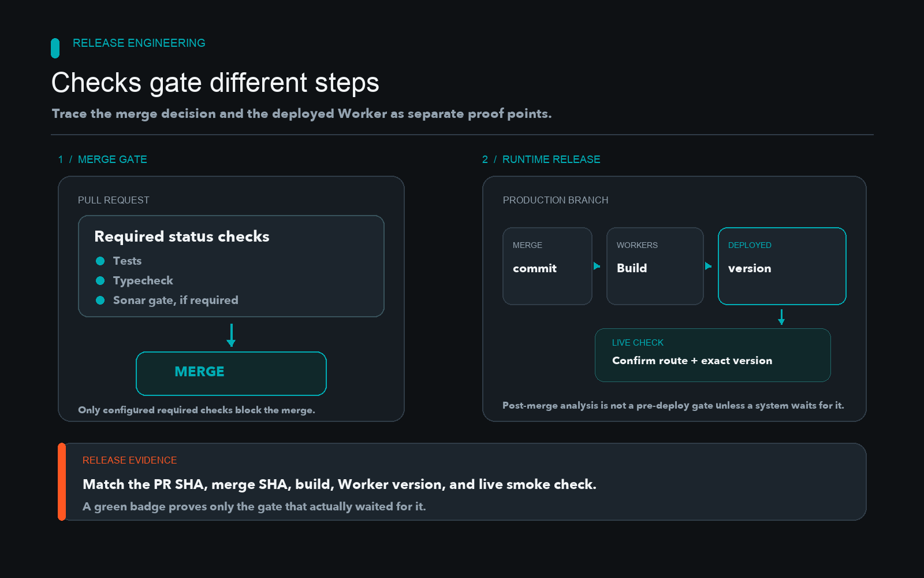
Task: Click the teal bullet beside Sonar gate
Action: 100,301
